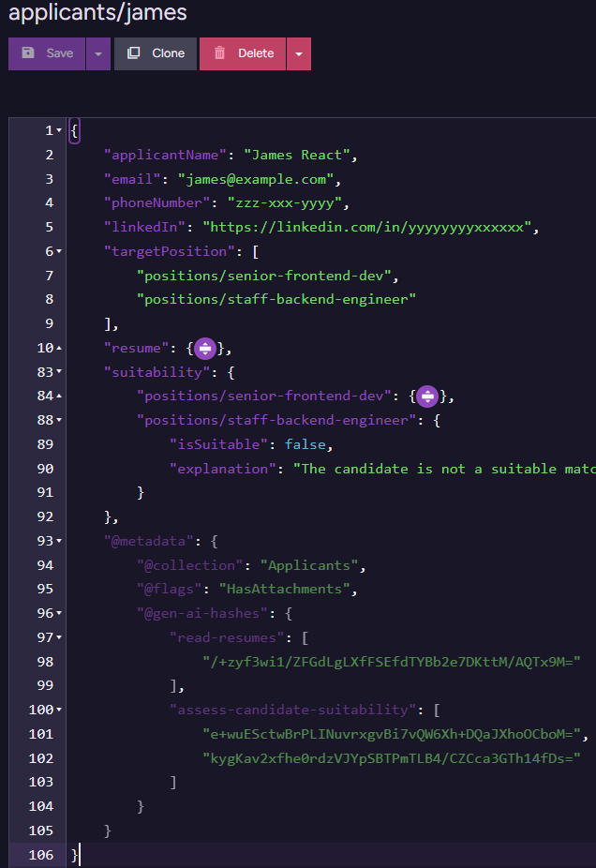Expand the collapsed senior-frontend-dev suitability badge
The height and width of the screenshot is (868, 596).
tap(427, 397)
